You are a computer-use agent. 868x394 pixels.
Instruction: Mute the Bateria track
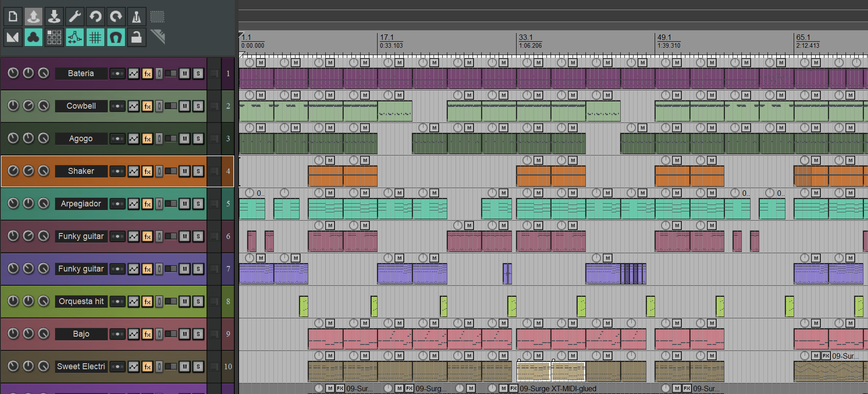[x=184, y=73]
